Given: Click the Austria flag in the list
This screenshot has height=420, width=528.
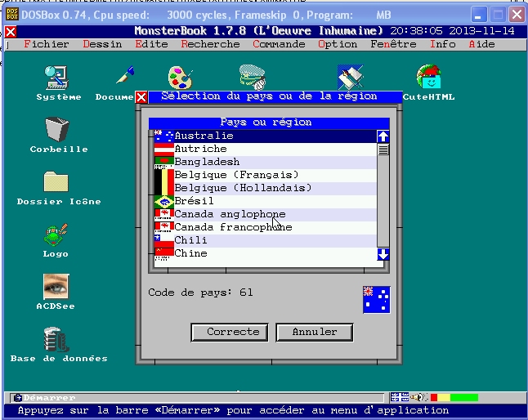Looking at the screenshot, I should [164, 150].
